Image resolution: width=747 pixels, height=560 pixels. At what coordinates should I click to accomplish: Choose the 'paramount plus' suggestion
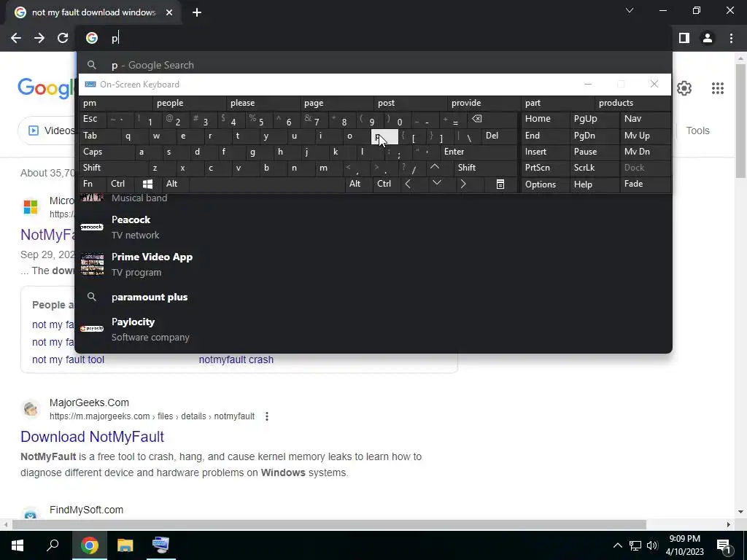click(373, 297)
